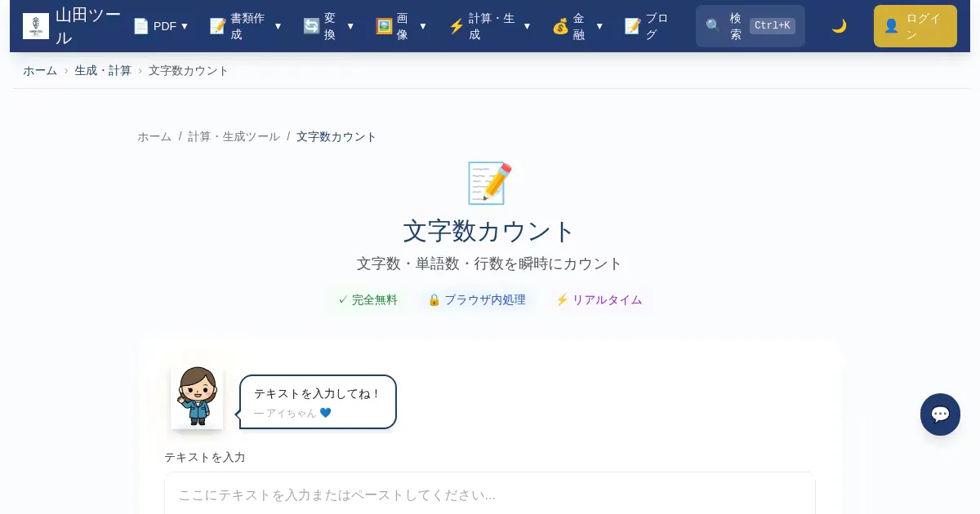The height and width of the screenshot is (514, 980).
Task: Toggle dark mode with the moon icon
Action: [x=839, y=26]
